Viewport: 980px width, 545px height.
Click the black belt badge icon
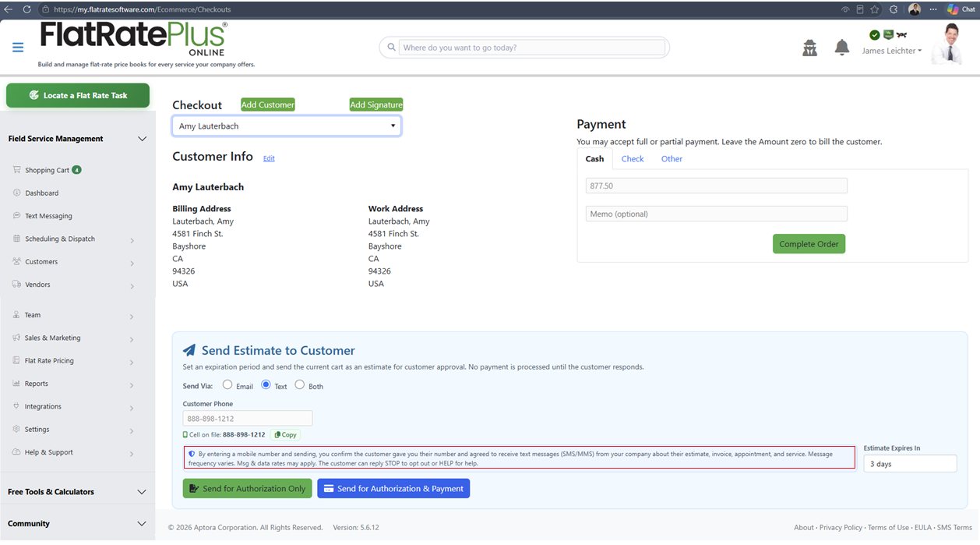(902, 35)
